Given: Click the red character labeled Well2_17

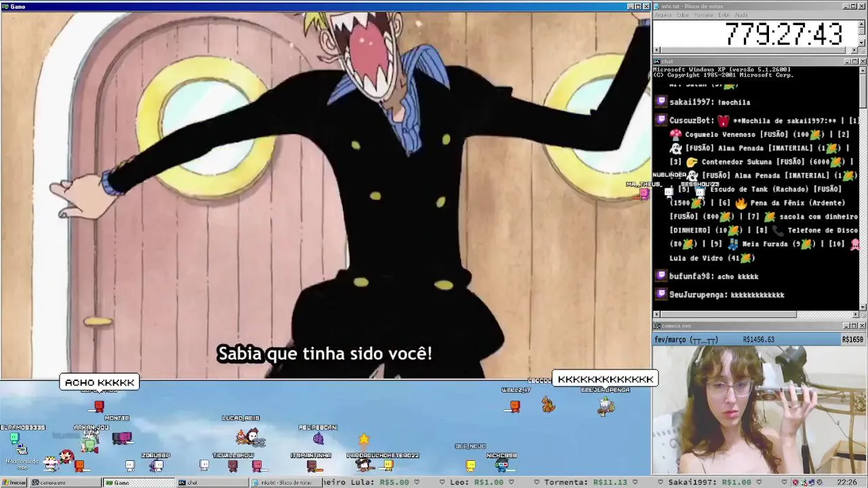Looking at the screenshot, I should [x=515, y=406].
